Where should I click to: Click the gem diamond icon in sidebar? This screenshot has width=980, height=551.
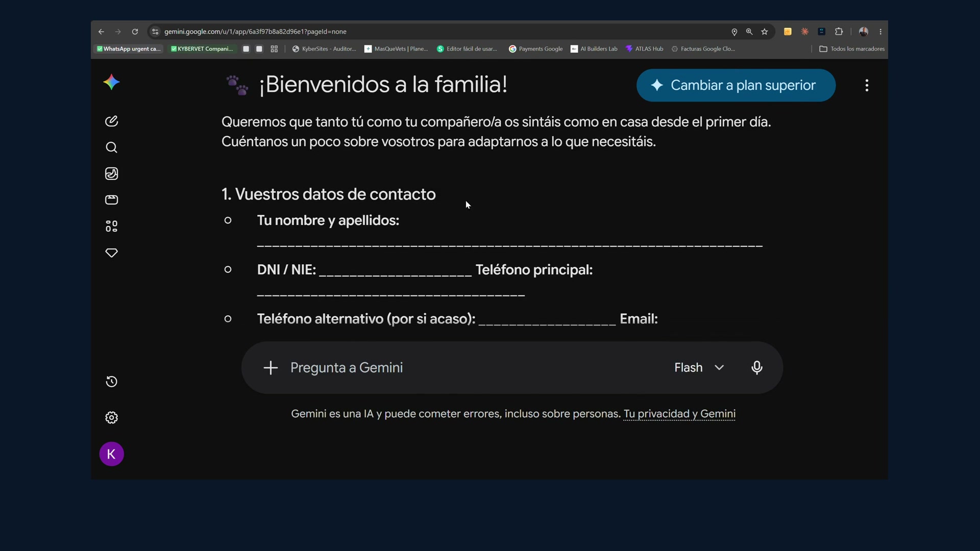[111, 253]
